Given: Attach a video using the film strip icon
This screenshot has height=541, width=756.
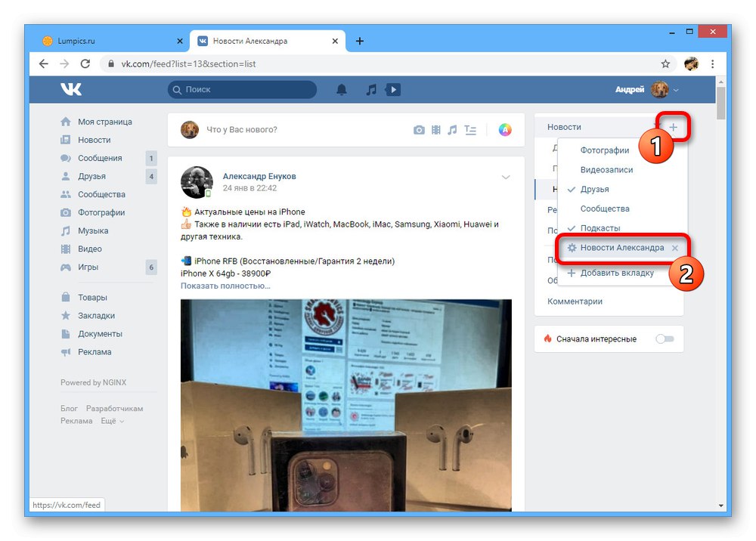Looking at the screenshot, I should point(435,130).
